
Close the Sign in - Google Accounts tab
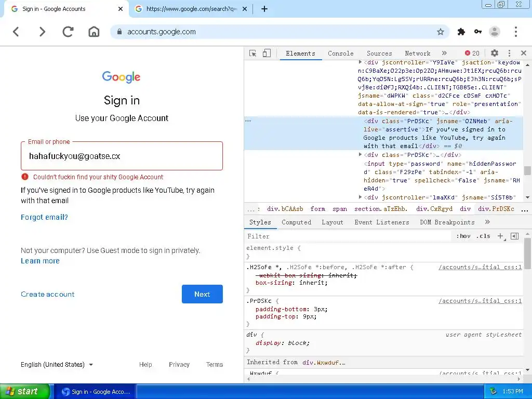tap(121, 9)
